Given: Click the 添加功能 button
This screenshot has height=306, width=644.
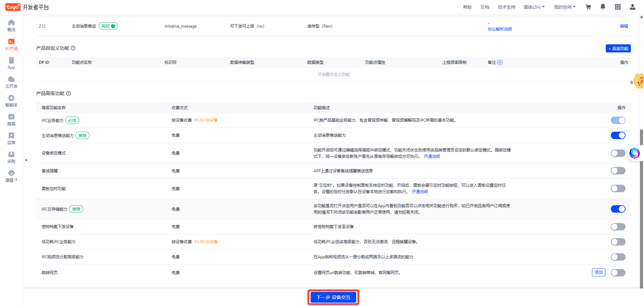Looking at the screenshot, I should (618, 48).
